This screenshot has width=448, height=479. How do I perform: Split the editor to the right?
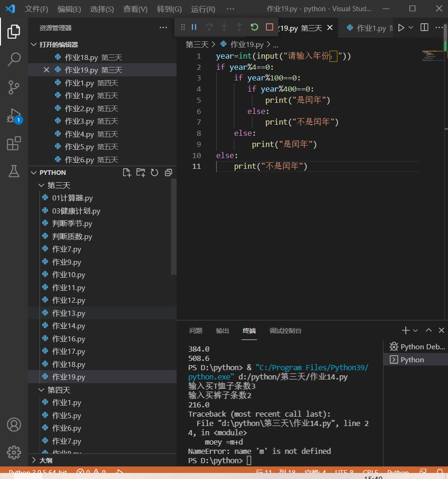424,27
